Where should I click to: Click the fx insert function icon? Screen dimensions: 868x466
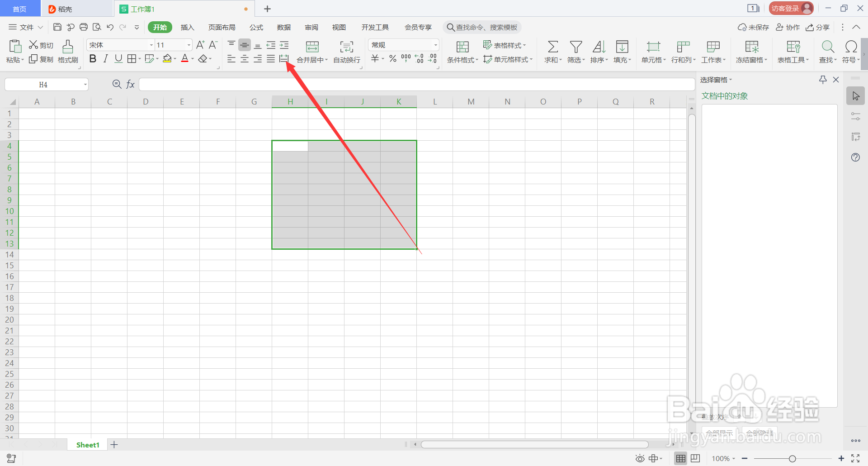pyautogui.click(x=130, y=84)
